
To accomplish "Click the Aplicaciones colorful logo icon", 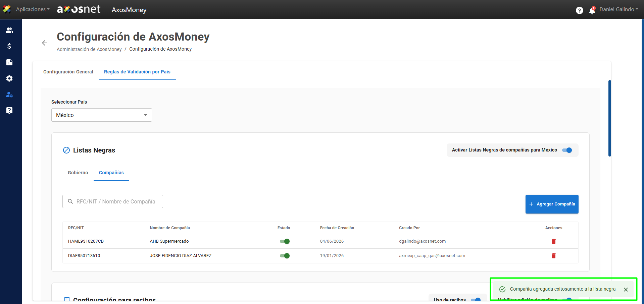I will tap(7, 9).
